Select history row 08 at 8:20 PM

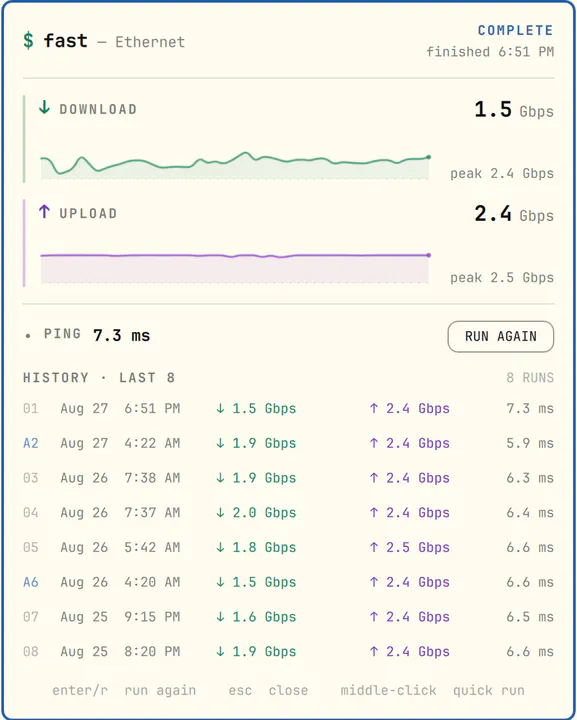coord(288,652)
